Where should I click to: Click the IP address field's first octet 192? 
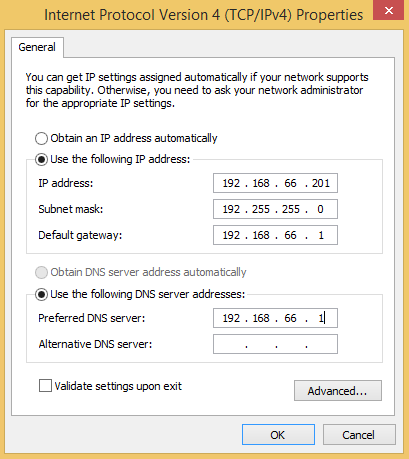click(x=231, y=183)
